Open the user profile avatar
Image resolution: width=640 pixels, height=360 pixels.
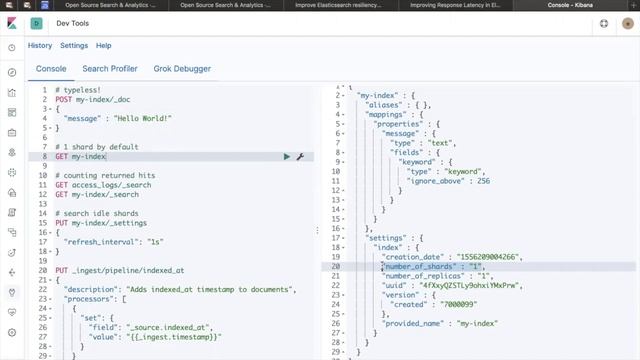pyautogui.click(x=628, y=24)
